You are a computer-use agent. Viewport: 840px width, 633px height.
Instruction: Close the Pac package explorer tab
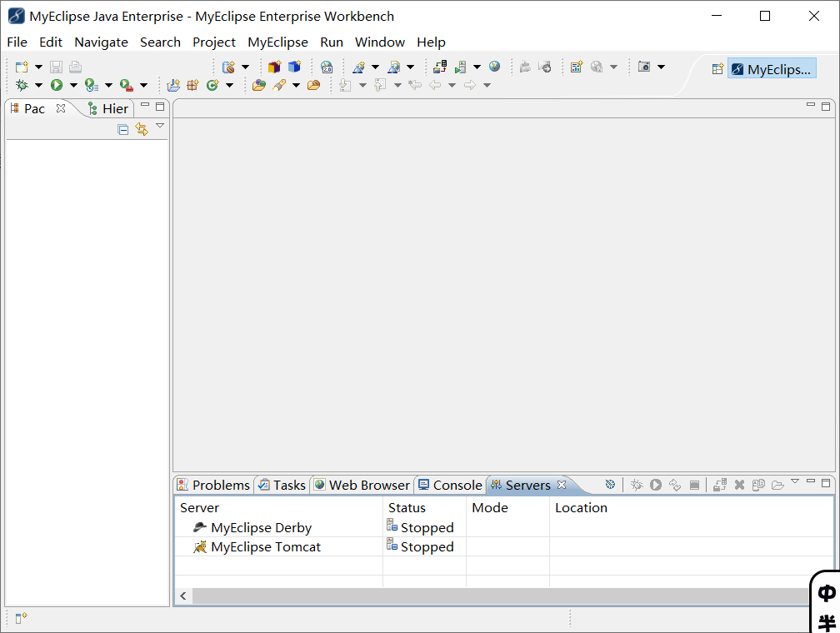(x=61, y=108)
